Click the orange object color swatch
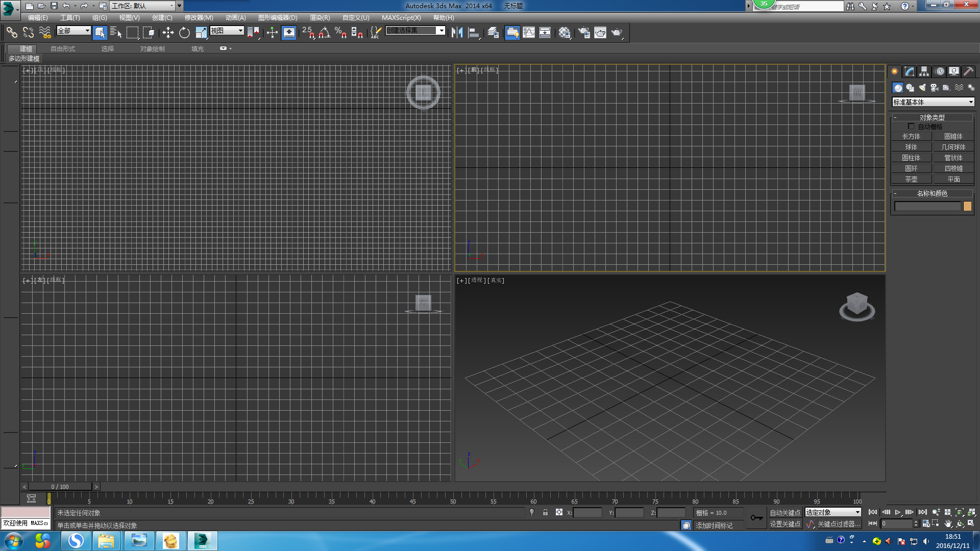This screenshot has height=551, width=980. coord(967,207)
